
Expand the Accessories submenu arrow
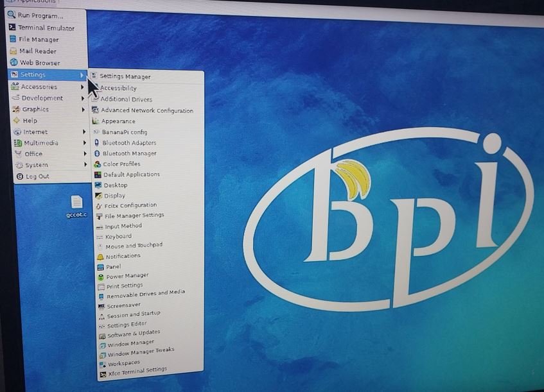pyautogui.click(x=82, y=87)
